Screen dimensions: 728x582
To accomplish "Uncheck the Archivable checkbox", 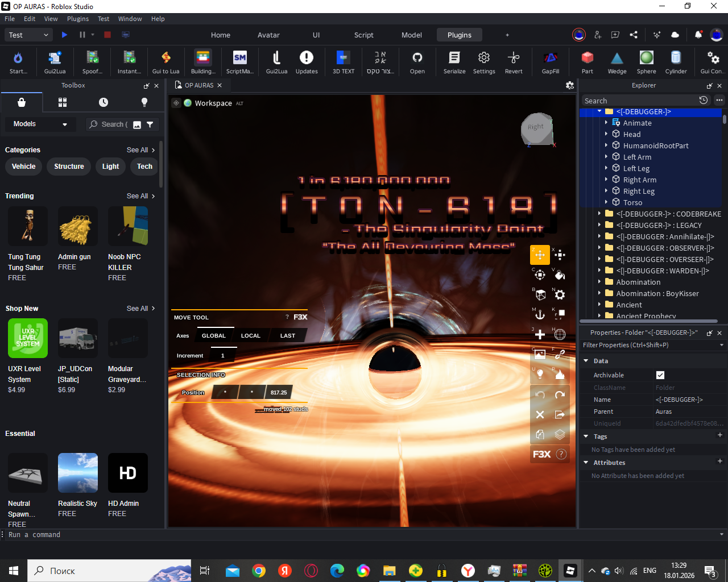I will coord(660,375).
